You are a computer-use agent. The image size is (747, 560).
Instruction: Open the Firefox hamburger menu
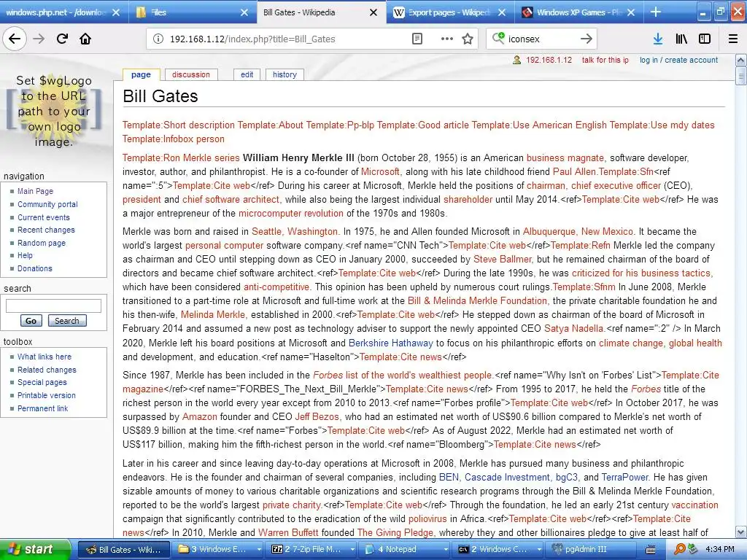pyautogui.click(x=733, y=39)
